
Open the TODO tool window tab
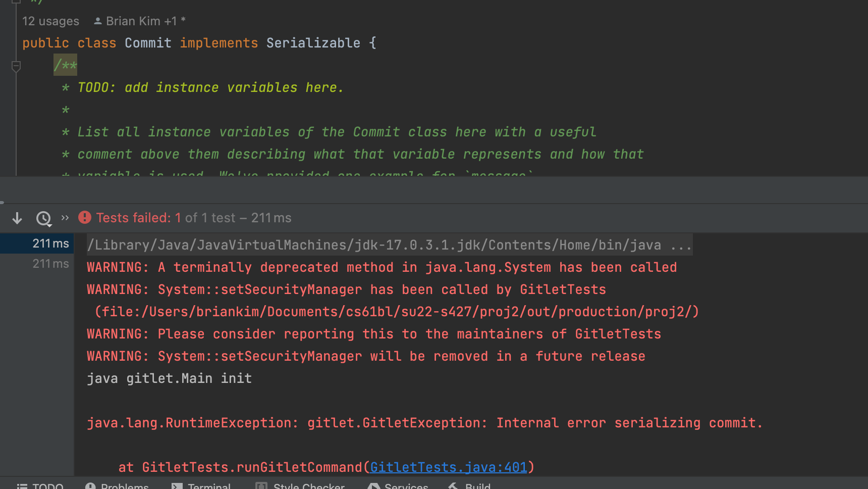[x=40, y=486]
